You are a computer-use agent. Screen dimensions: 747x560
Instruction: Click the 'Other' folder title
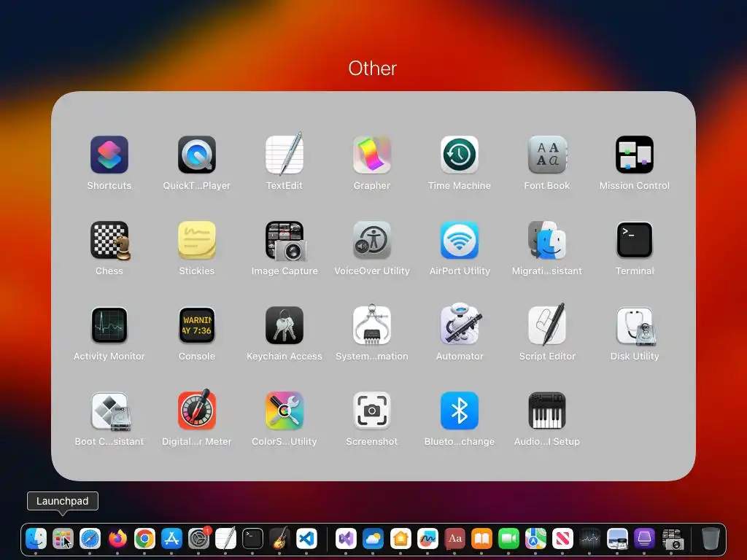click(x=373, y=69)
